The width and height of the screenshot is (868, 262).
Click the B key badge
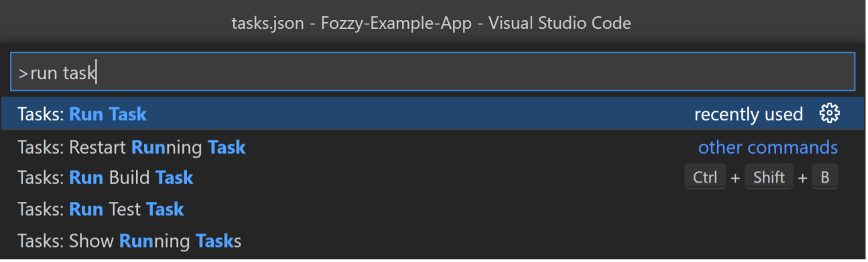pyautogui.click(x=825, y=177)
